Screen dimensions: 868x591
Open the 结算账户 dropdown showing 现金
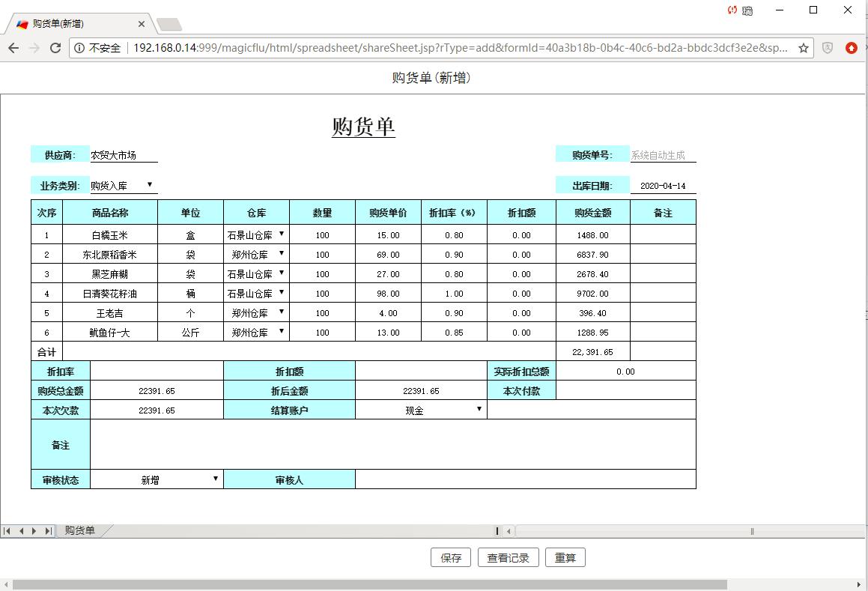(x=479, y=409)
